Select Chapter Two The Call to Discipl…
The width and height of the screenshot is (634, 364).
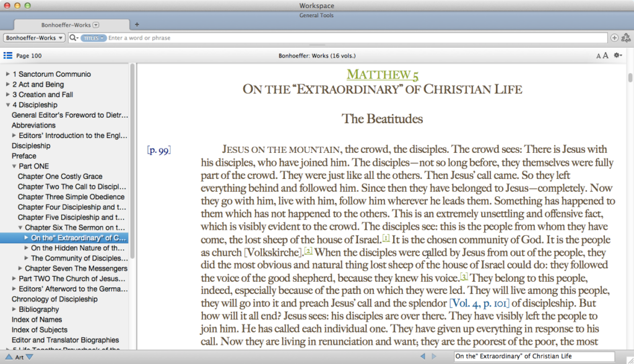point(72,186)
